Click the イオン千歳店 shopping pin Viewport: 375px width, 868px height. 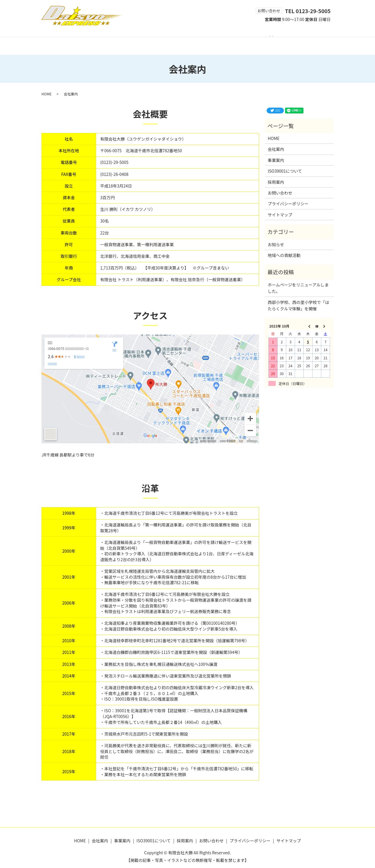click(x=226, y=430)
